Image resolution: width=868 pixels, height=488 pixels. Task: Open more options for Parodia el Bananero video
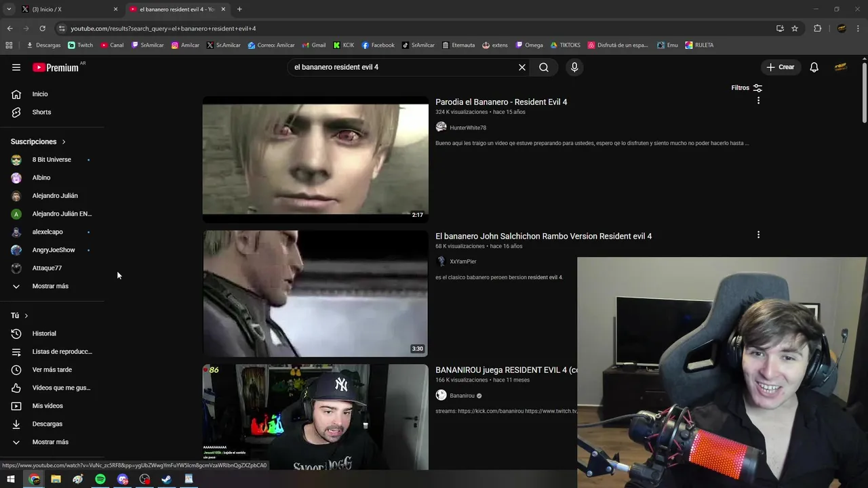pyautogui.click(x=758, y=100)
